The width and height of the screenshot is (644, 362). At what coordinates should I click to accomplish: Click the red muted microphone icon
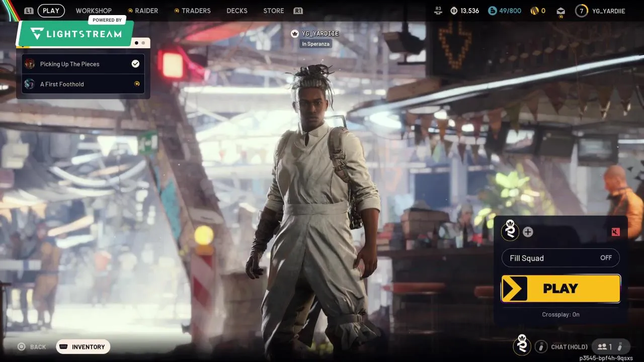click(615, 232)
